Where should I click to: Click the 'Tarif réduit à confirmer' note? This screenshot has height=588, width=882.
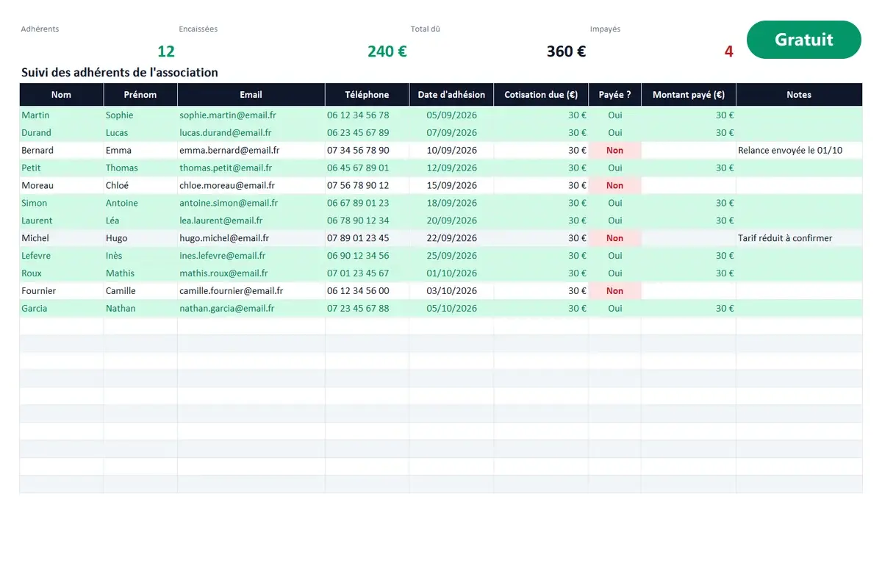click(785, 238)
